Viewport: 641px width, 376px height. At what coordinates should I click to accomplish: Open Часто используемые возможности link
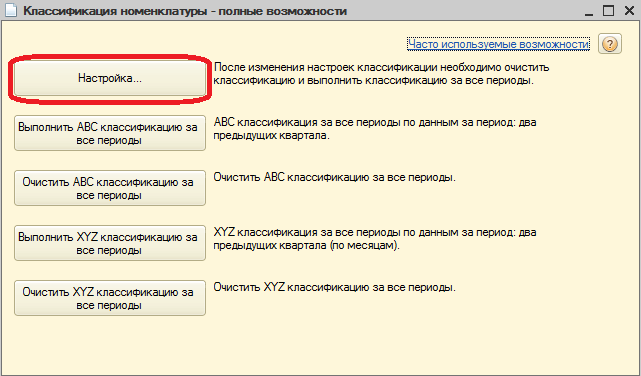click(x=498, y=44)
